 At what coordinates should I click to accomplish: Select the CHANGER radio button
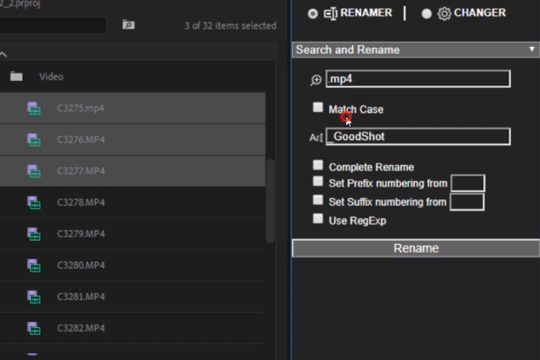[x=426, y=13]
